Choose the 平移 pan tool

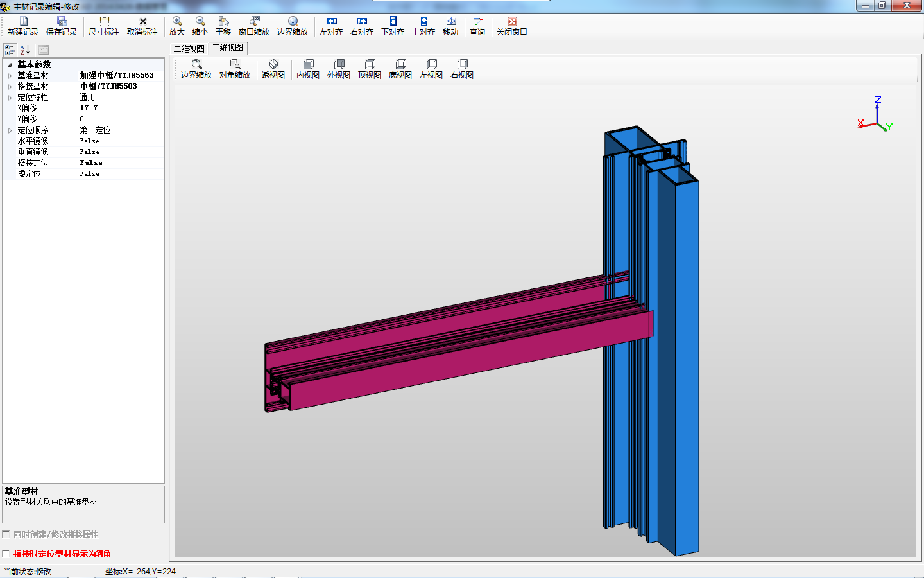223,26
